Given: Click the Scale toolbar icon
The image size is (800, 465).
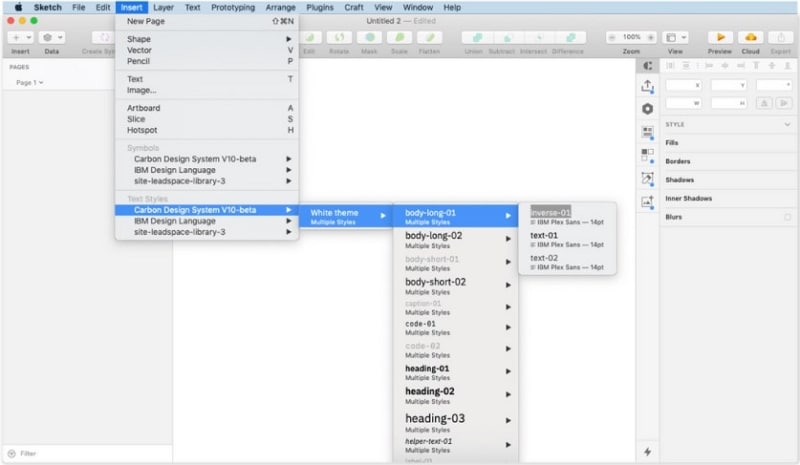Looking at the screenshot, I should point(399,37).
